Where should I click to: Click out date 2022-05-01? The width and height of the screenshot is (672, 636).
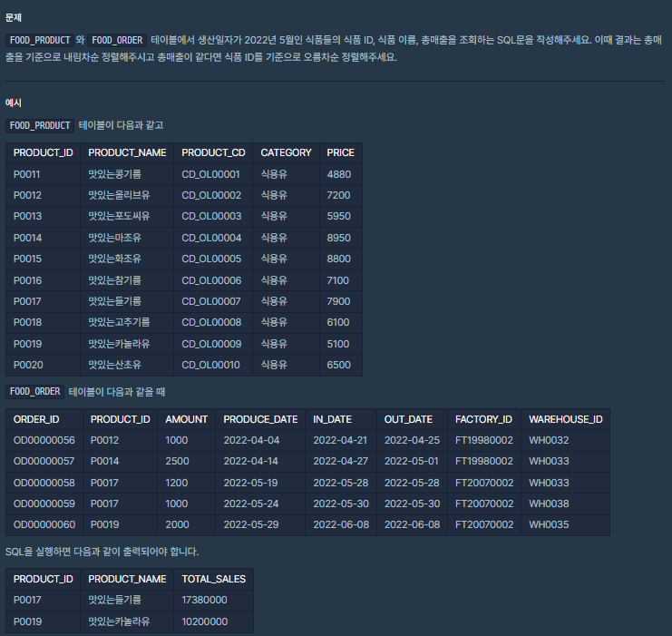(412, 462)
